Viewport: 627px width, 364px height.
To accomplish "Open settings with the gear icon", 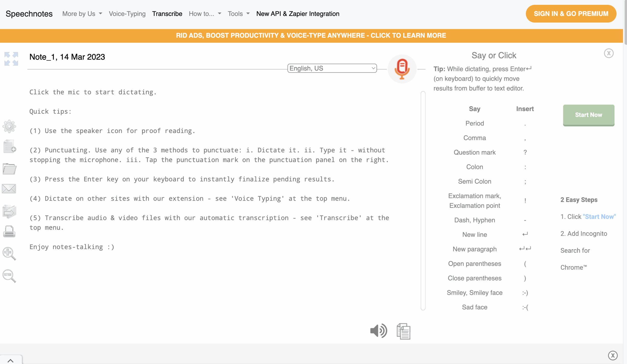I will click(x=9, y=126).
